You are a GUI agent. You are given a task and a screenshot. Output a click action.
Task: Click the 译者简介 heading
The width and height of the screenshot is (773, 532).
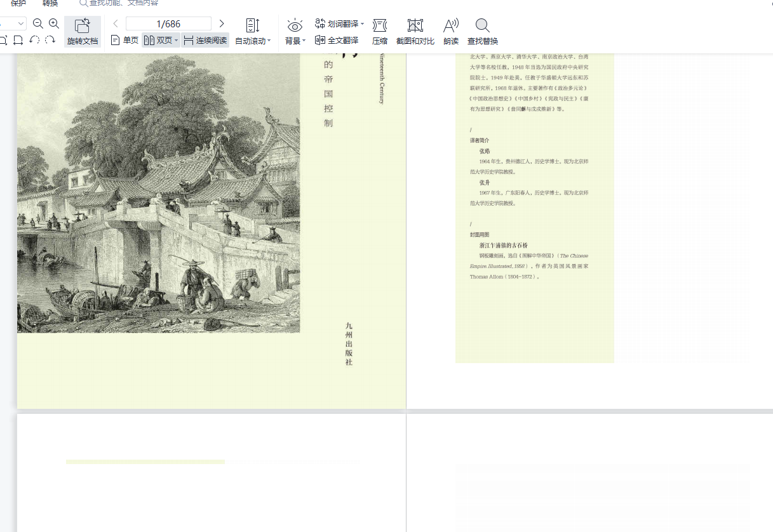pos(480,140)
